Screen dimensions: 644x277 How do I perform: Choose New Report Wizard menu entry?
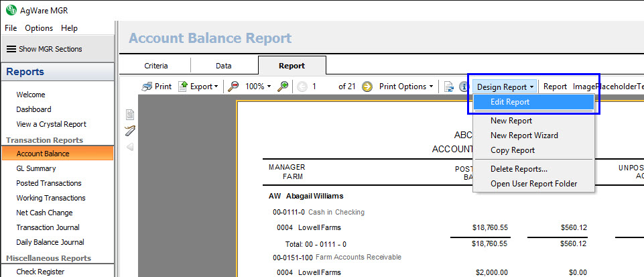524,135
